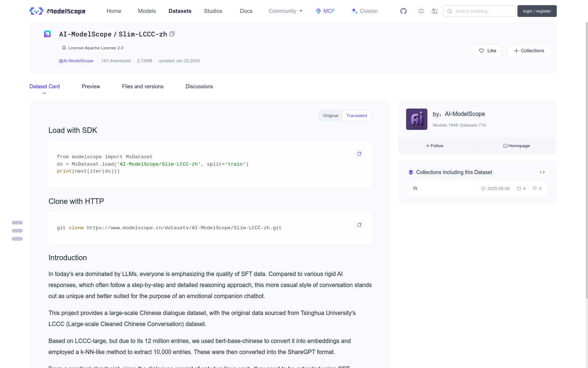Toggle the light/dark theme sun icon

point(421,11)
